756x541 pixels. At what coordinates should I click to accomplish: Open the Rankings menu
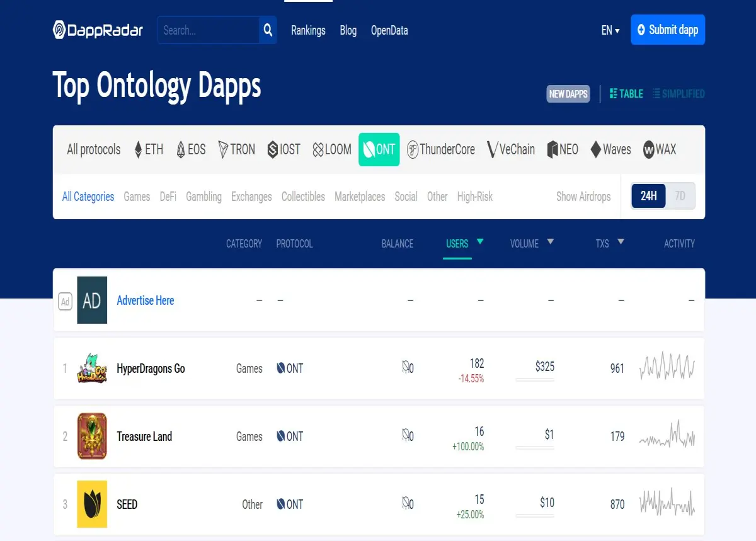click(x=308, y=30)
